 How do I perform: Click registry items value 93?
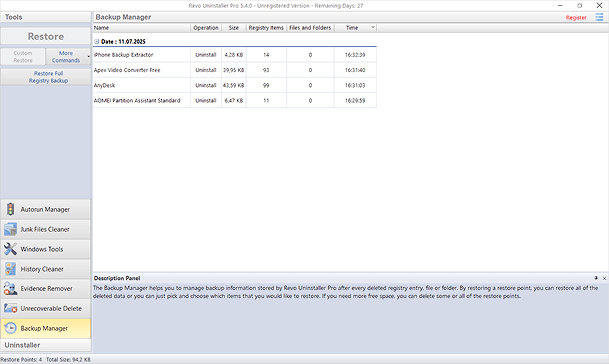point(266,70)
